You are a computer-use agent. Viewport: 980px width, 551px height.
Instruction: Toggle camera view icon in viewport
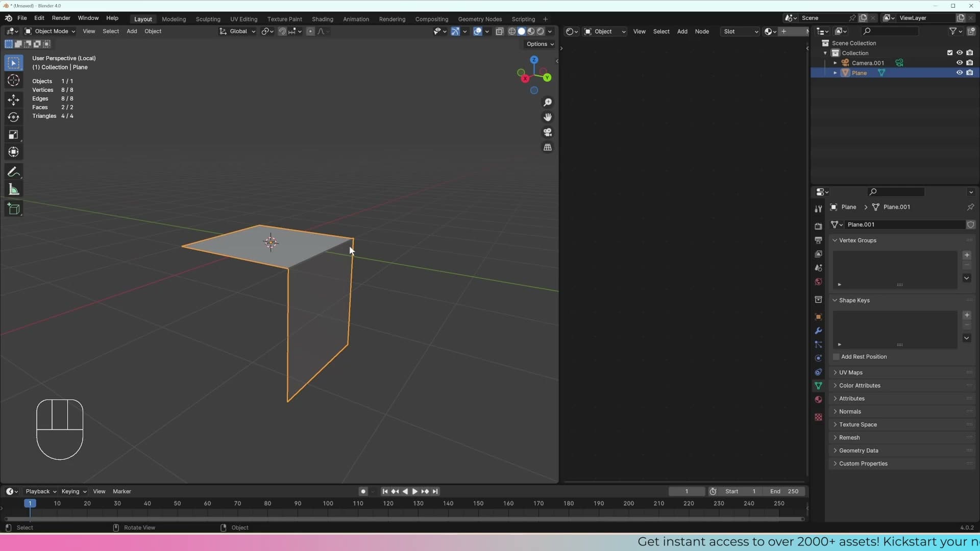point(548,132)
